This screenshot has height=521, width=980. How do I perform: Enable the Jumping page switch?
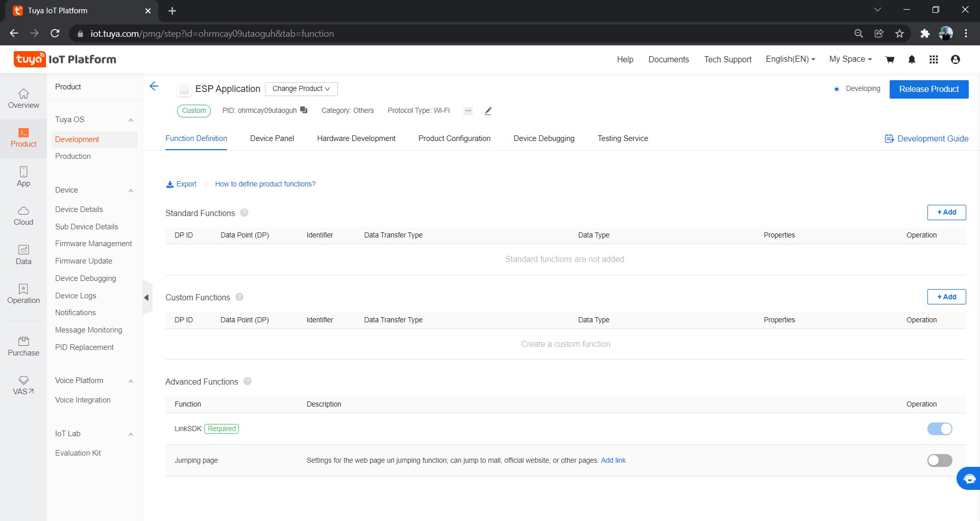coord(940,460)
